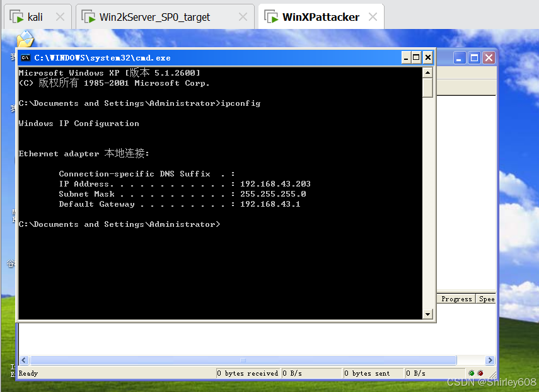Viewport: 539px width, 392px height.
Task: Maximize the cmd.exe window
Action: point(416,58)
